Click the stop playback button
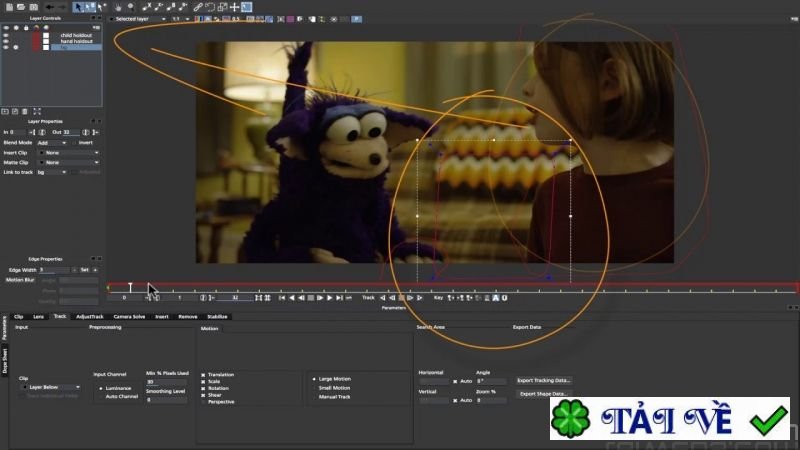Image resolution: width=800 pixels, height=450 pixels. pos(310,297)
